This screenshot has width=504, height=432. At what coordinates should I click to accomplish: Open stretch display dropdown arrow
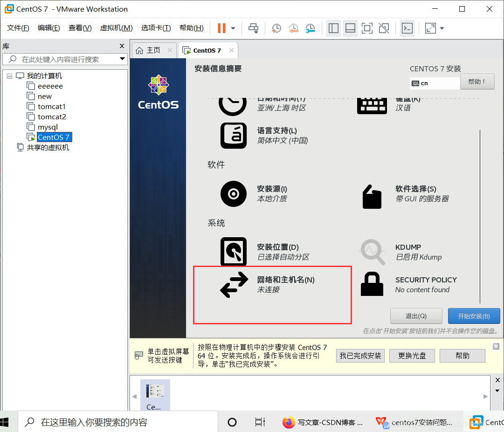442,28
